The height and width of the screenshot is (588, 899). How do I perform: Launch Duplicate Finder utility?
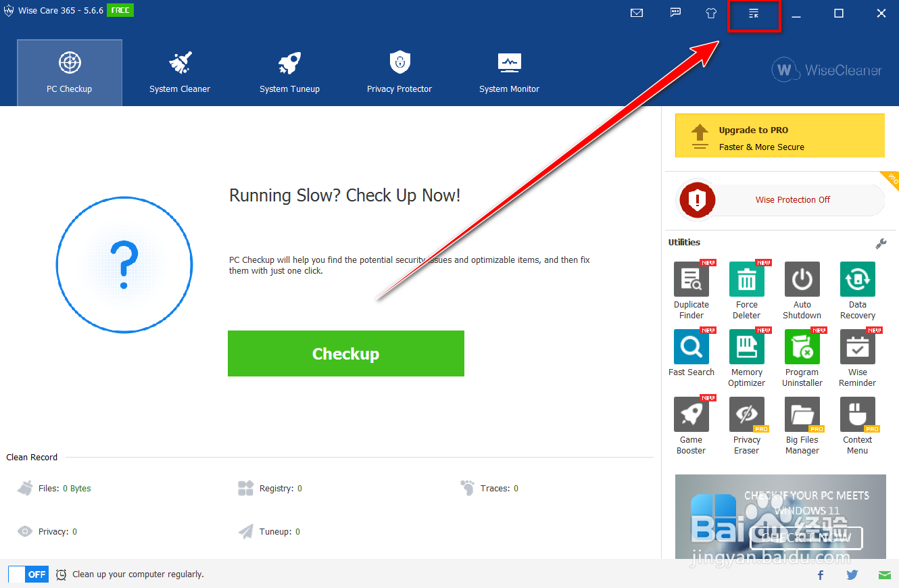click(x=691, y=291)
